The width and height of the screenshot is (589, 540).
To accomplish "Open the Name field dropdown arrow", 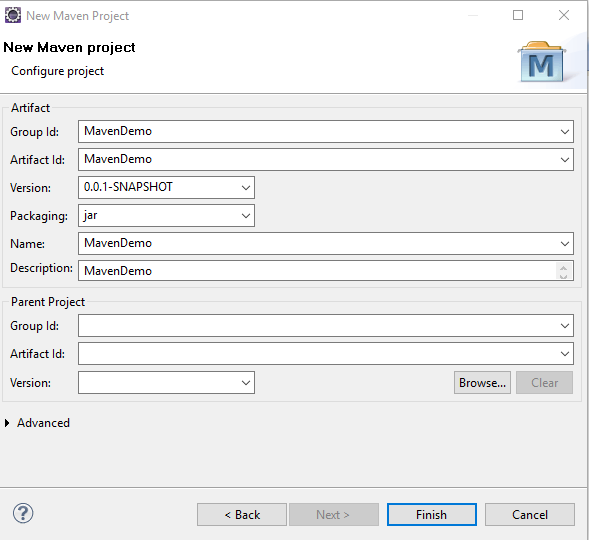I will (565, 244).
